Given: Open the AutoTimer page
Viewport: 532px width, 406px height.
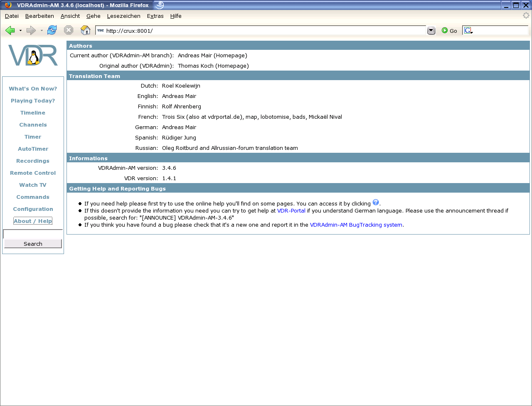Looking at the screenshot, I should [33, 149].
